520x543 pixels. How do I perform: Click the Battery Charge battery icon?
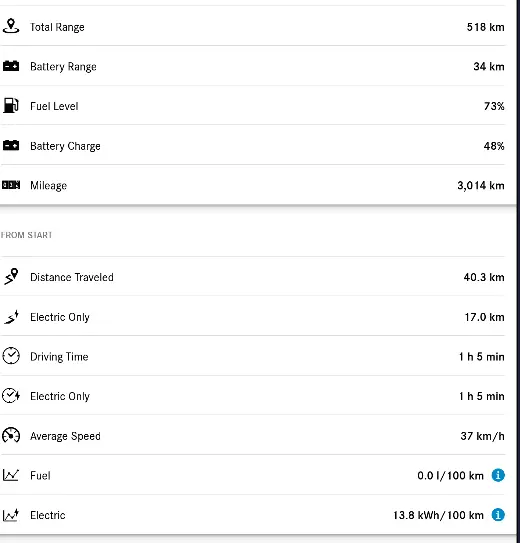point(11,145)
